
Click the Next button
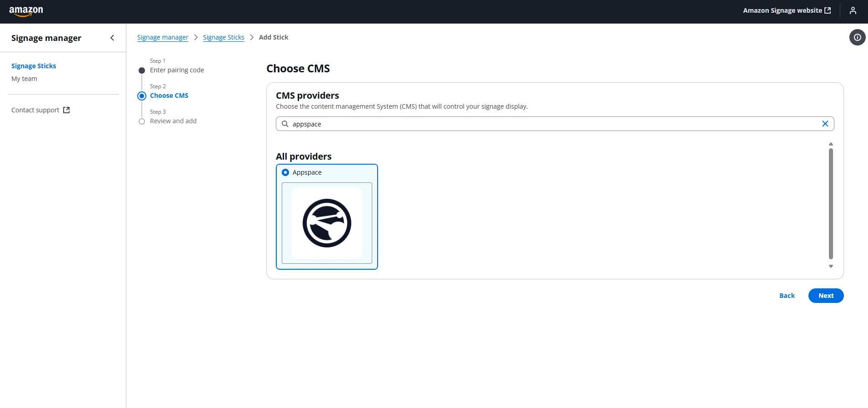coord(826,296)
